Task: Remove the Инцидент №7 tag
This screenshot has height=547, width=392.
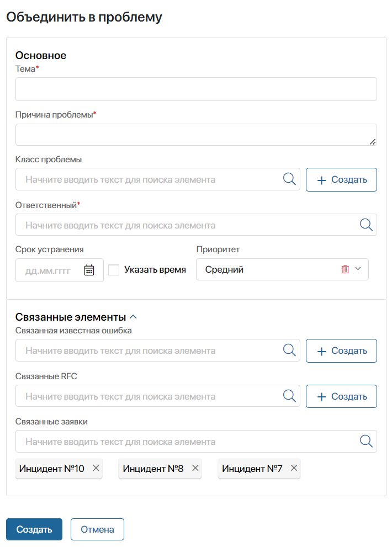Action: click(x=294, y=468)
